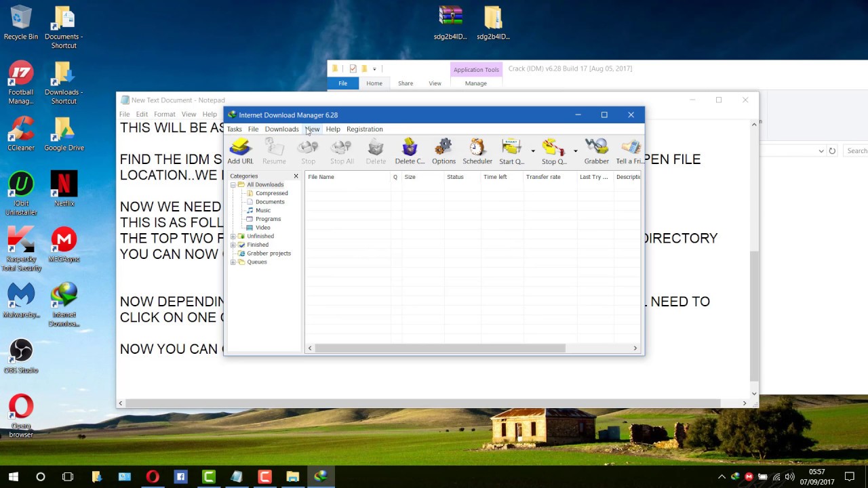Open OBS Studio desktop icon
The image size is (868, 488).
pyautogui.click(x=21, y=356)
